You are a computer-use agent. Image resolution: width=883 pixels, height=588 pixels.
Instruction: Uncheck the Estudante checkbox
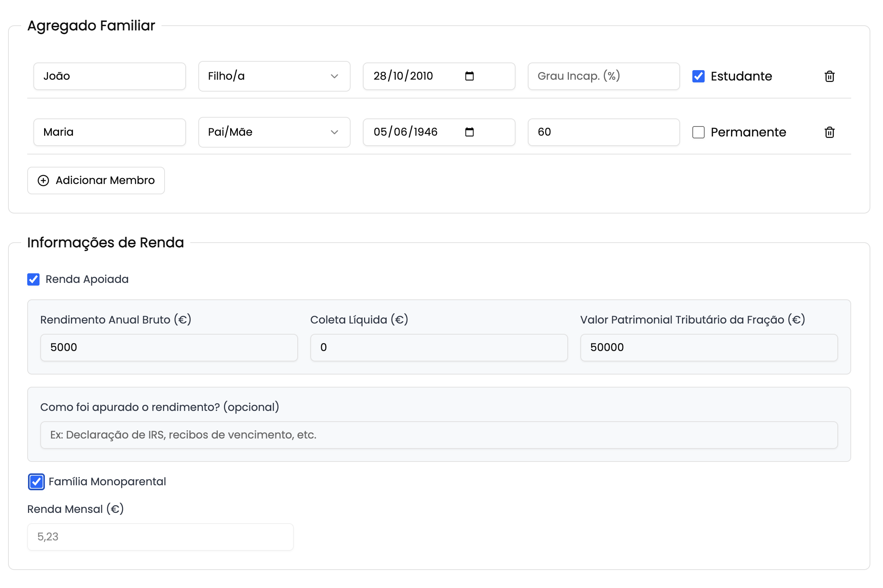pyautogui.click(x=698, y=76)
